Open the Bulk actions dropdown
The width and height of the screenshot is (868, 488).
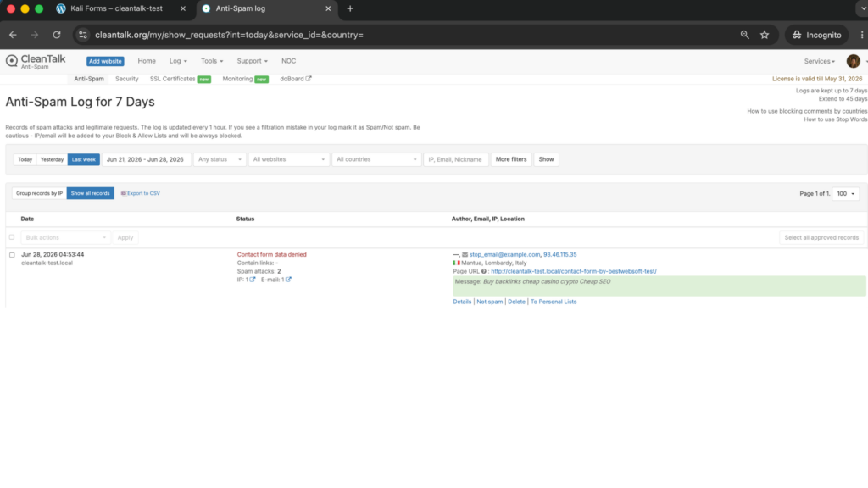pos(65,237)
